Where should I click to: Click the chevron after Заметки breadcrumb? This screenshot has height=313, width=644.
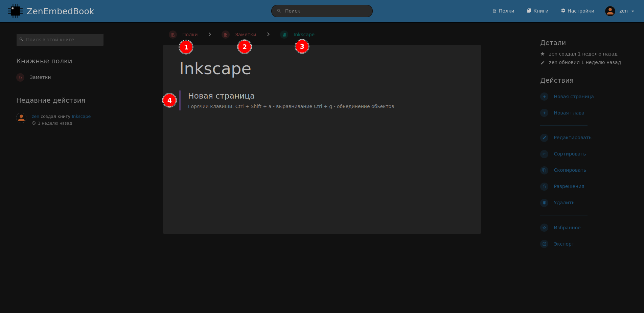pos(268,35)
